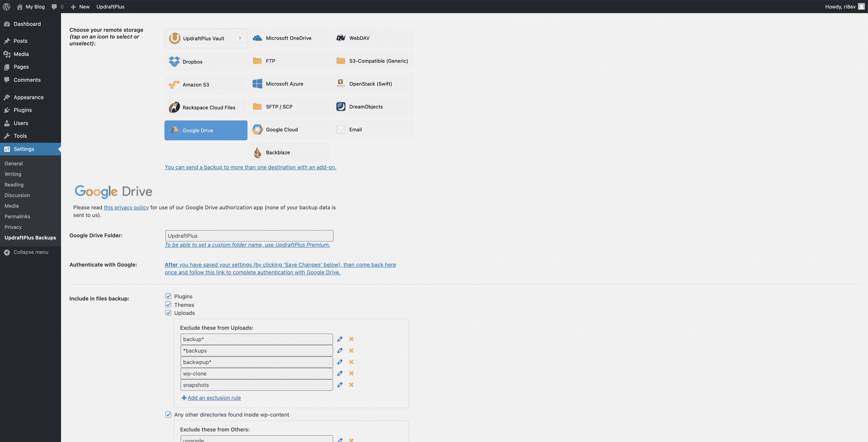Image resolution: width=868 pixels, height=442 pixels.
Task: Select Email as backup destination
Action: click(373, 129)
